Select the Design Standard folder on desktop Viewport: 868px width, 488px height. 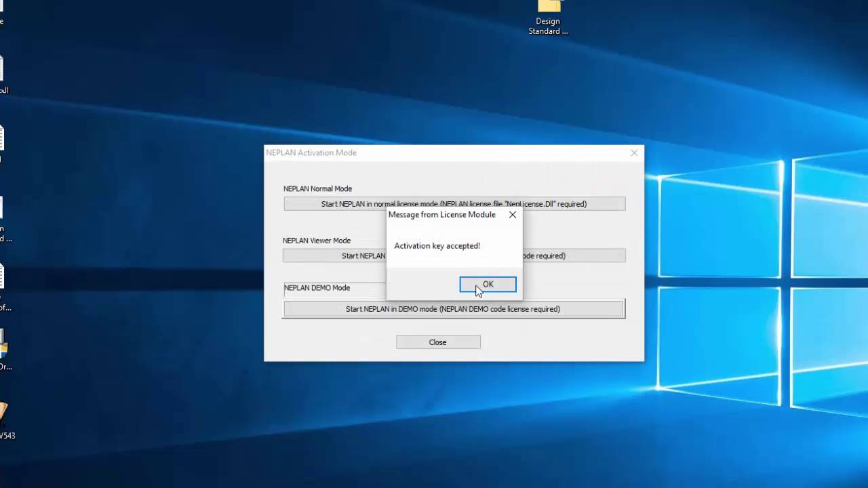[548, 18]
